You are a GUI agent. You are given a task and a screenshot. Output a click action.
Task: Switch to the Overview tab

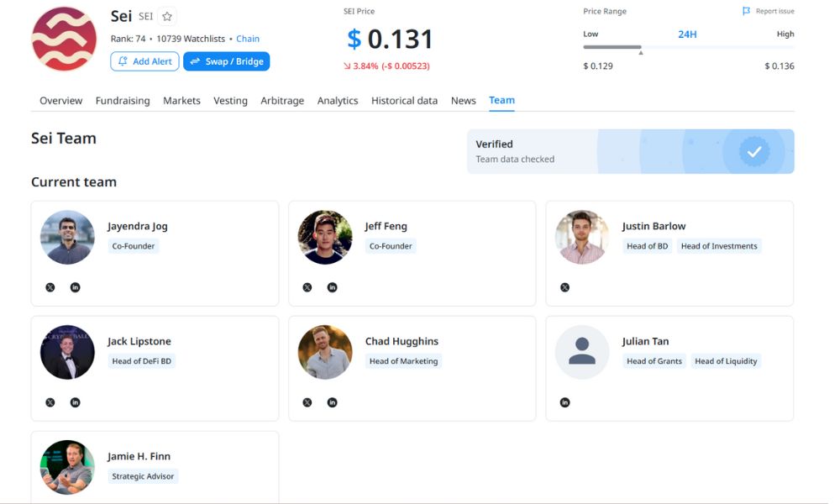(x=60, y=101)
